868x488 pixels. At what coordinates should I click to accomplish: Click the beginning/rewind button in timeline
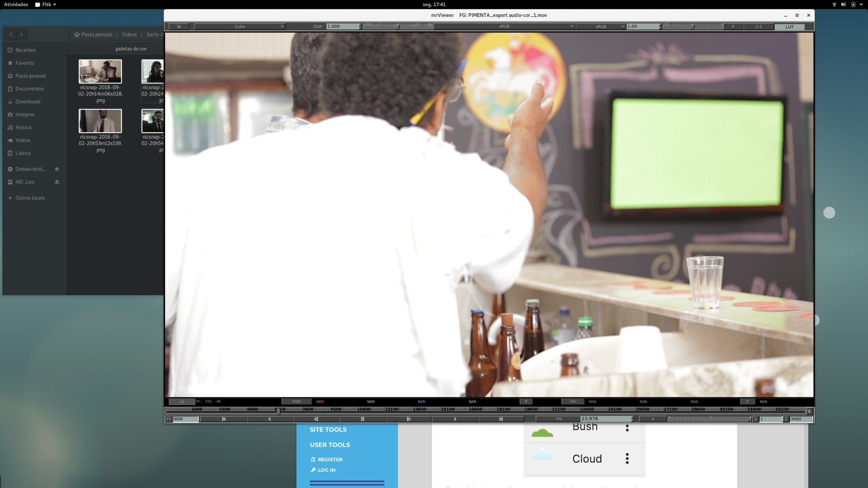[x=223, y=419]
